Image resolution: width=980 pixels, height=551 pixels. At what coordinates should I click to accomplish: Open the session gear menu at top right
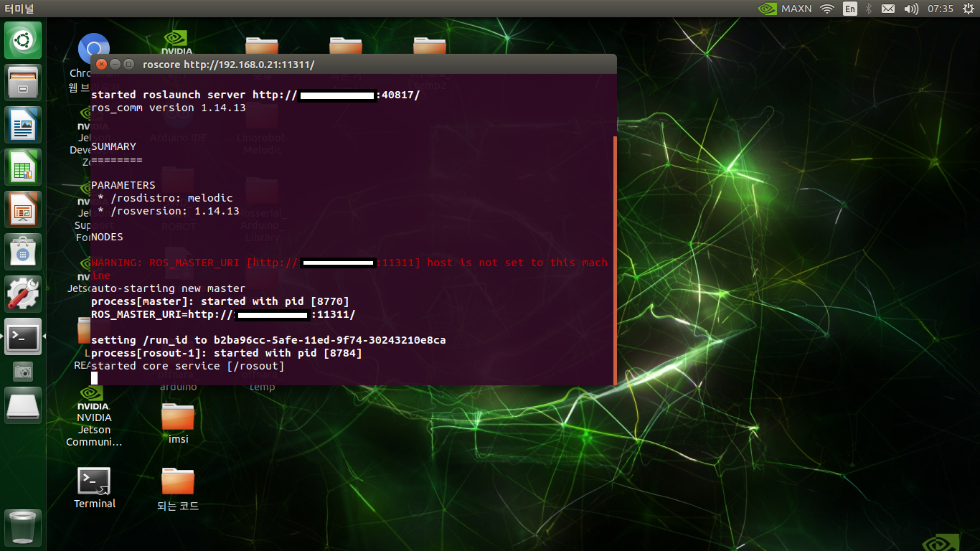click(968, 9)
